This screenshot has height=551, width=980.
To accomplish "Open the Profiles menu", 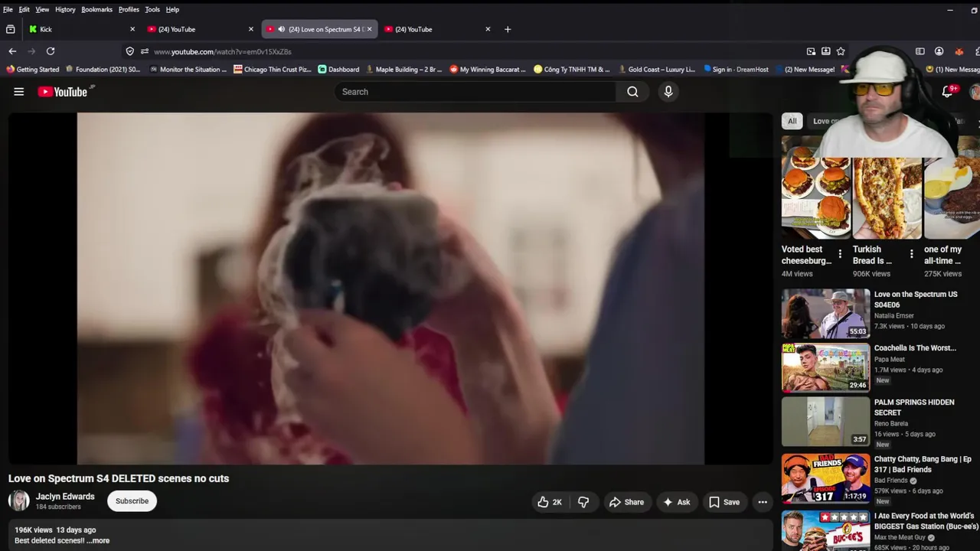I will 129,9.
